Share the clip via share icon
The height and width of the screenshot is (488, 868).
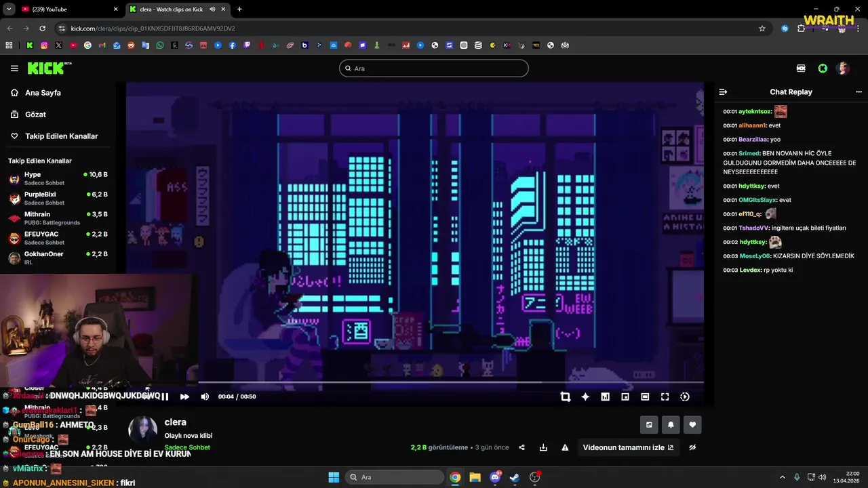pyautogui.click(x=521, y=447)
